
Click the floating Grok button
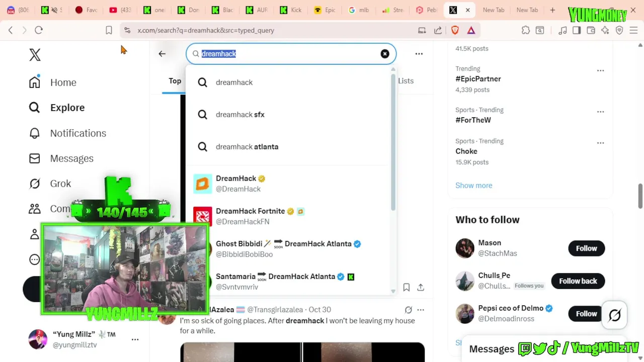614,315
